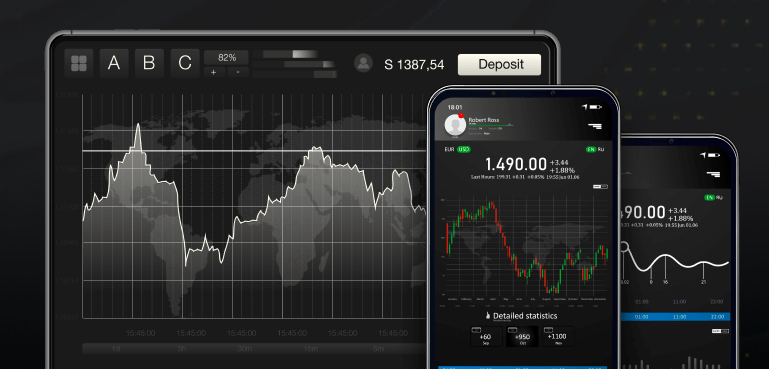This screenshot has width=769, height=369.
Task: Adjust the middle slider bar on tablet
Action: click(295, 64)
